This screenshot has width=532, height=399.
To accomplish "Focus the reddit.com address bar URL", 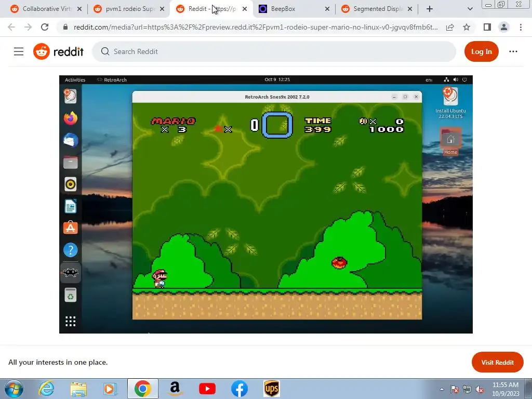I will pos(256,27).
